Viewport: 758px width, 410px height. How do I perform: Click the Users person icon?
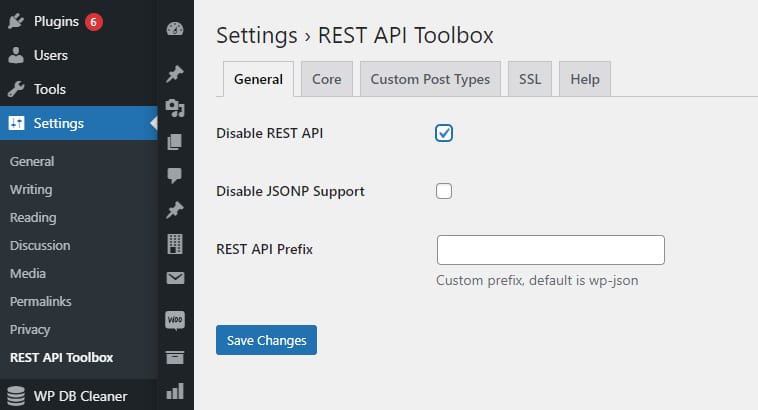[x=16, y=55]
